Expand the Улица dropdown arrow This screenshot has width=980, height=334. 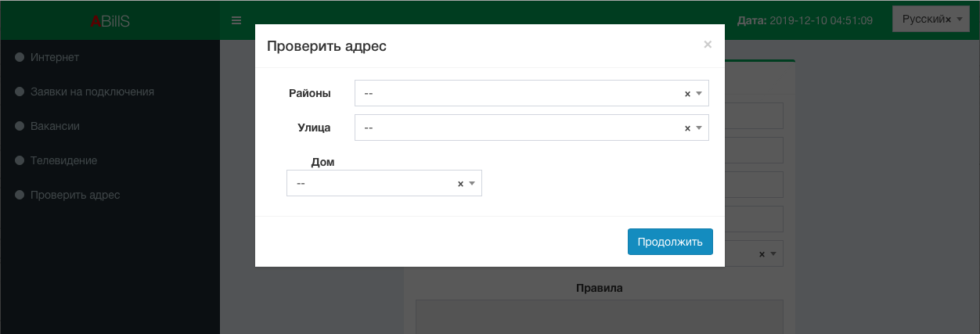699,128
